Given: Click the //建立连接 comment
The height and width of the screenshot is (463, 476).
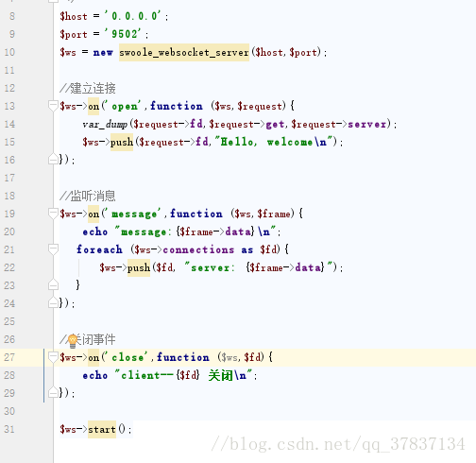Looking at the screenshot, I should tap(88, 88).
